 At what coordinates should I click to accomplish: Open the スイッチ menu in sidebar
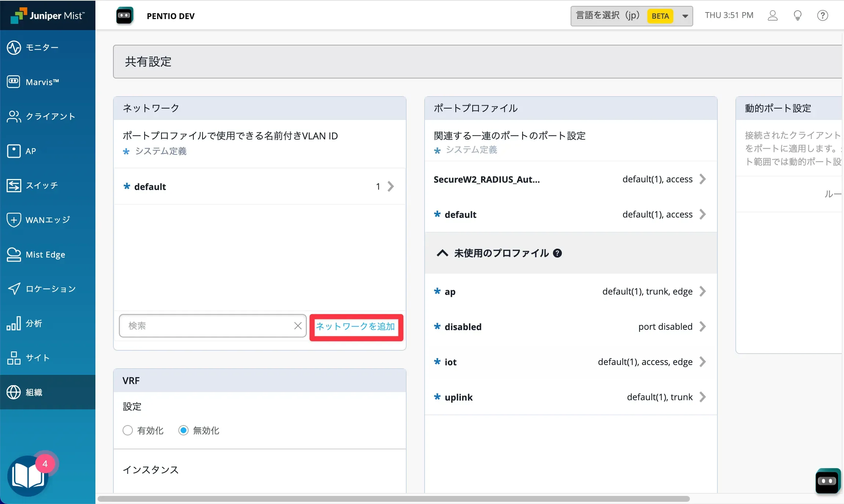point(41,185)
